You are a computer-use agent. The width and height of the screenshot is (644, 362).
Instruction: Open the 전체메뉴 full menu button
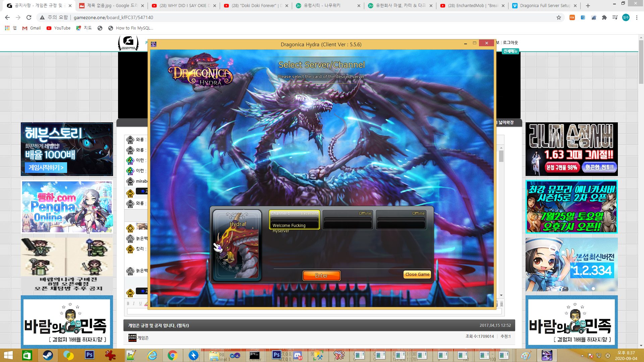510,51
